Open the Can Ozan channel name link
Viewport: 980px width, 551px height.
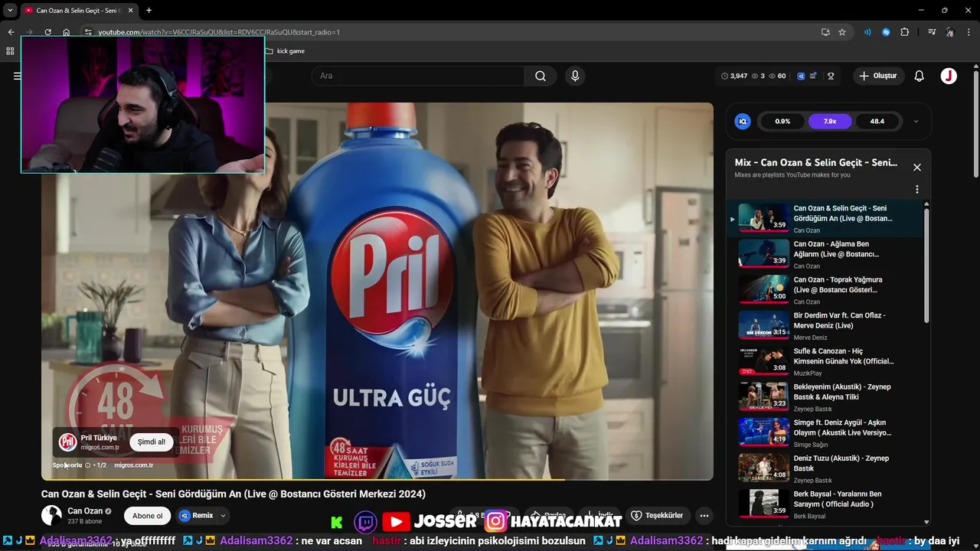coord(85,511)
